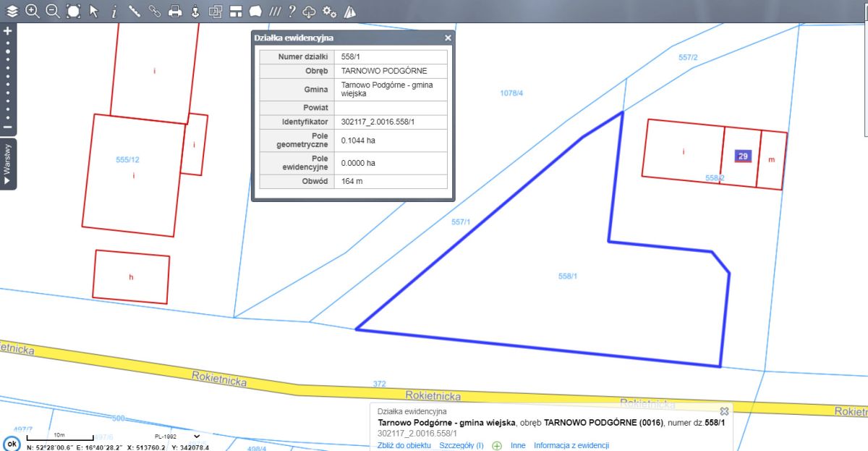Image resolution: width=868 pixels, height=451 pixels.
Task: Activate the info identify tool
Action: coord(114,11)
